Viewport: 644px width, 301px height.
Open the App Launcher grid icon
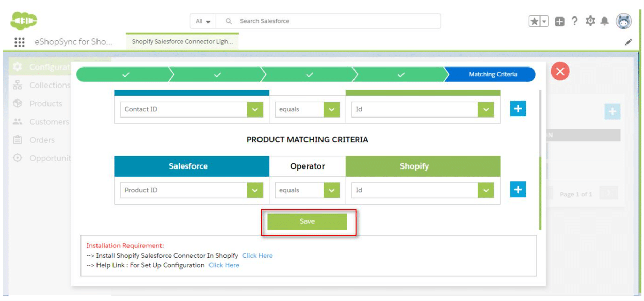point(20,42)
